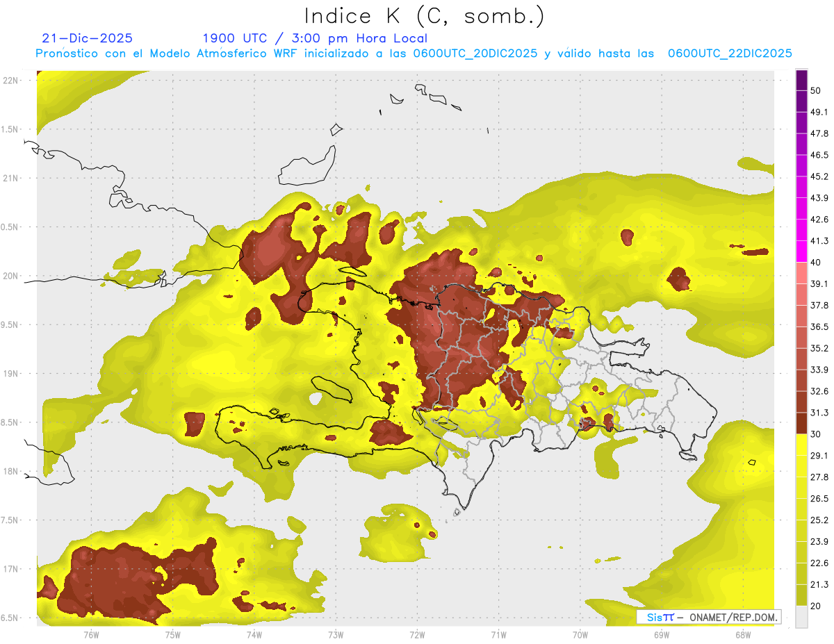Click the "29.1" color scale value

point(819,456)
